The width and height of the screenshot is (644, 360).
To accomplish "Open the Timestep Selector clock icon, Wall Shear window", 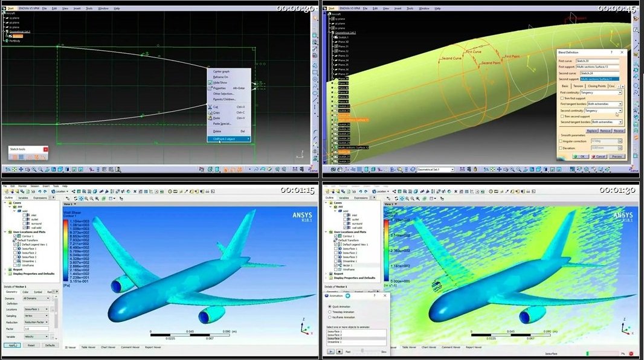I will [170, 191].
